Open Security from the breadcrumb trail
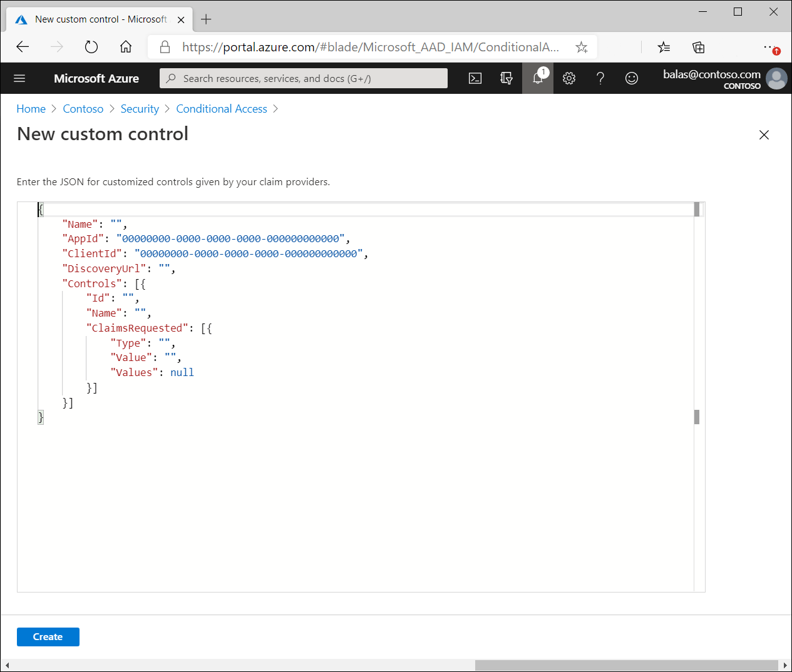This screenshot has width=792, height=672. pos(140,108)
